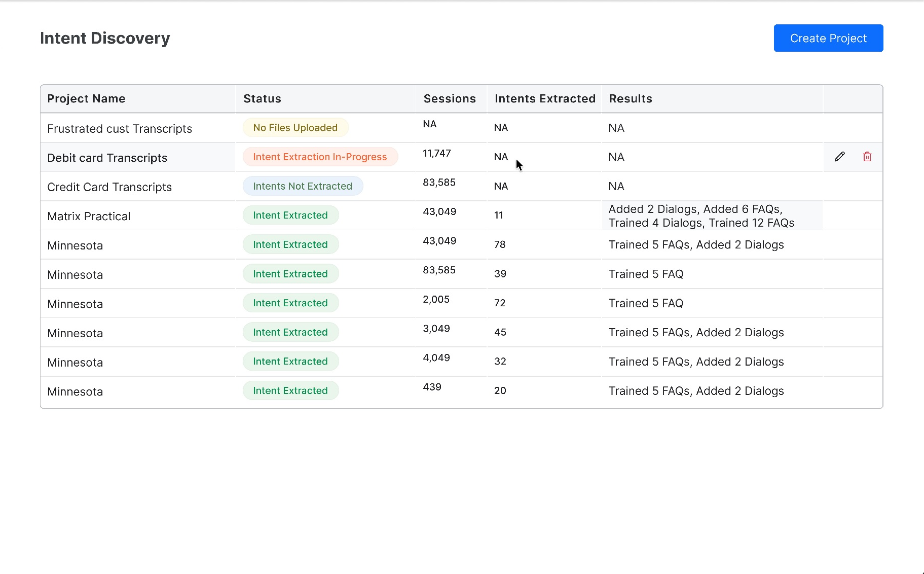Click the Create Project button
The height and width of the screenshot is (574, 924).
[828, 38]
